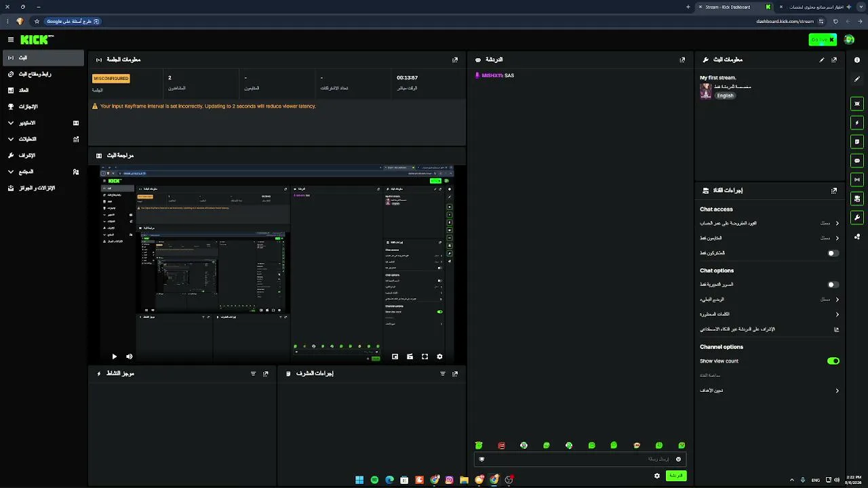This screenshot has width=868, height=488.
Task: Disable the Show view count switch
Action: pos(833,361)
